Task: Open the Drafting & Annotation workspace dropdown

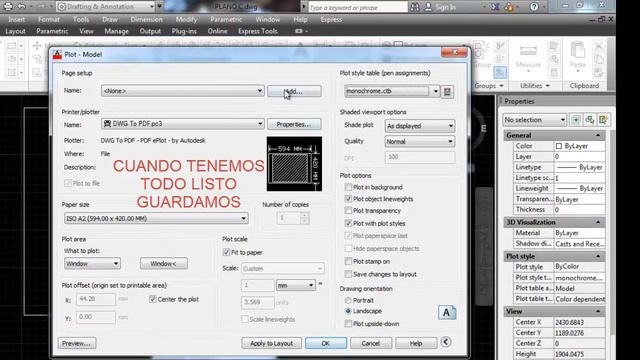Action: [x=106, y=7]
